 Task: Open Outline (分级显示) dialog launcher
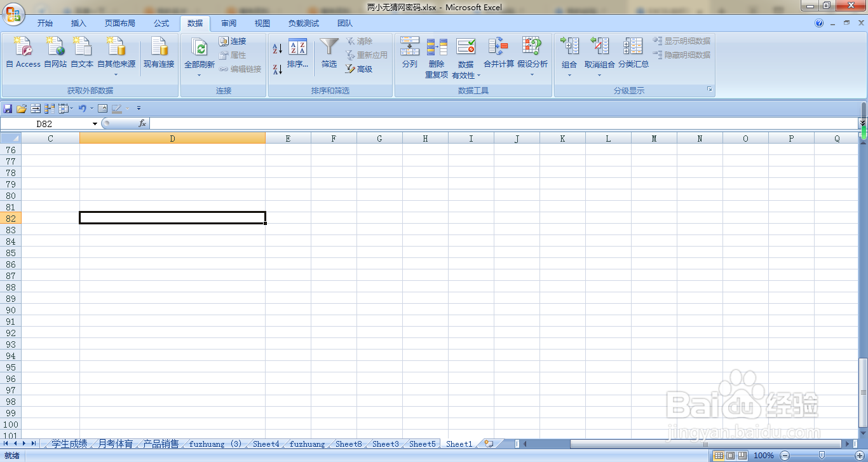point(710,90)
